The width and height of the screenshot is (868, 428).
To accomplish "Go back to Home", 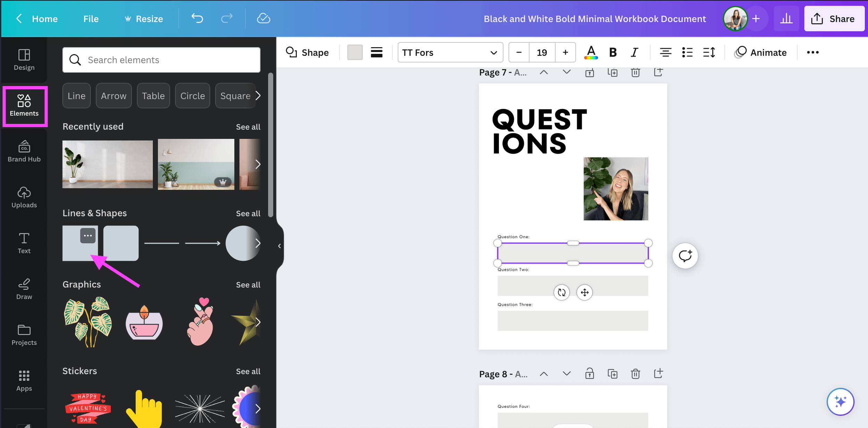I will coord(37,19).
